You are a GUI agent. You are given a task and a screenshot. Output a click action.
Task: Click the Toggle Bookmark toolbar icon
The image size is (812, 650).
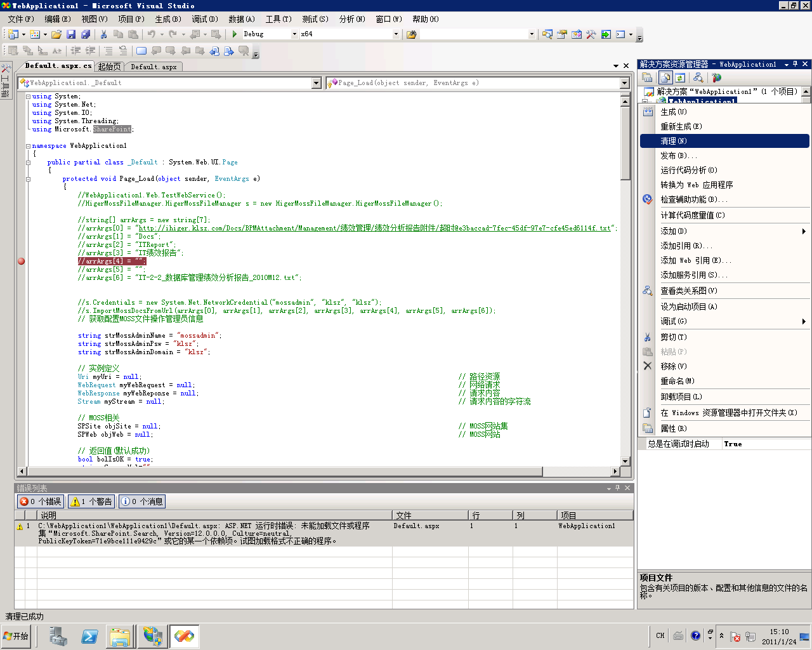click(141, 51)
